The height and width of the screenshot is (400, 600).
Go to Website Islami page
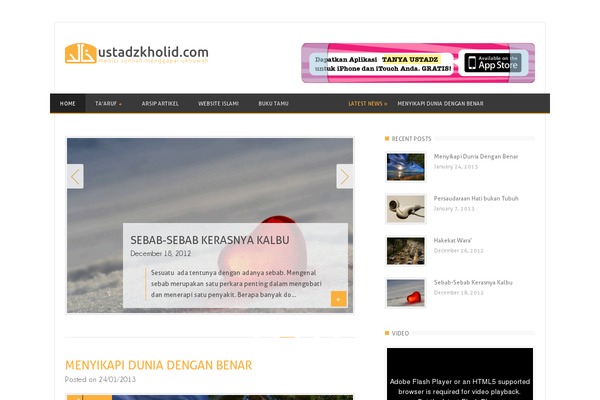point(218,103)
